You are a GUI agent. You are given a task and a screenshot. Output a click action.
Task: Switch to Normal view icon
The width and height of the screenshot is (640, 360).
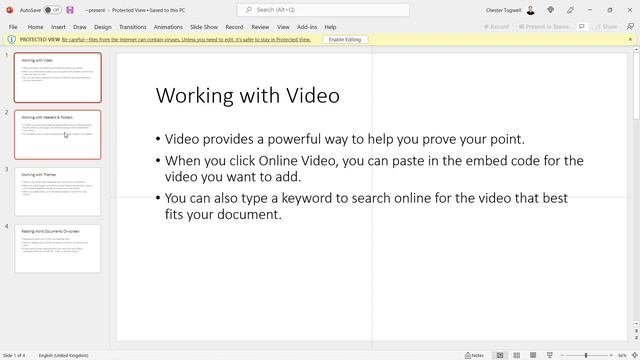tap(500, 356)
